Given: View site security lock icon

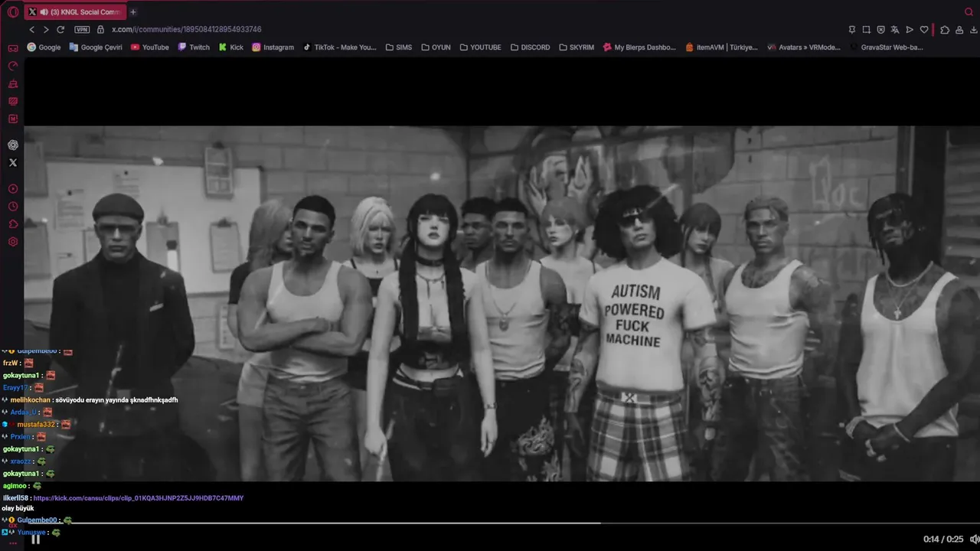Looking at the screenshot, I should point(100,29).
